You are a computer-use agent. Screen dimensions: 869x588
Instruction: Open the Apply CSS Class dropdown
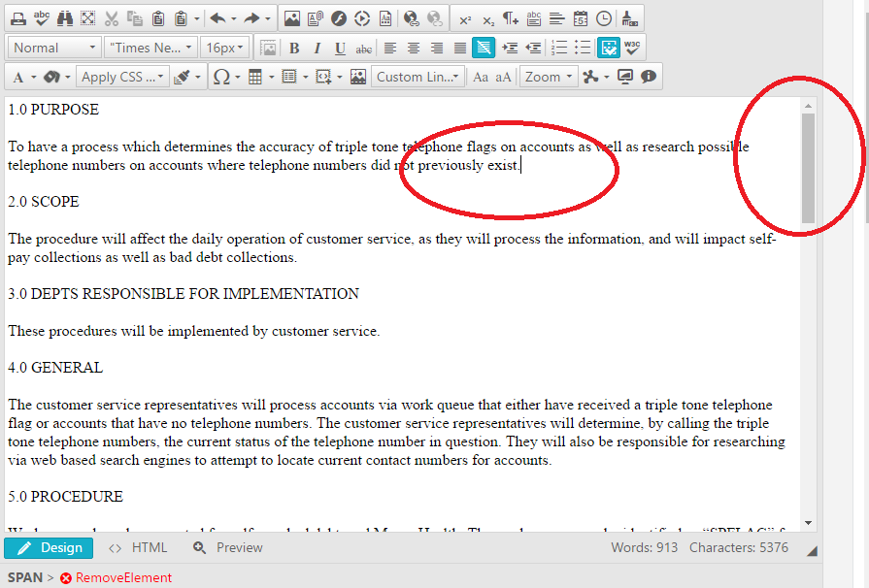coord(122,77)
